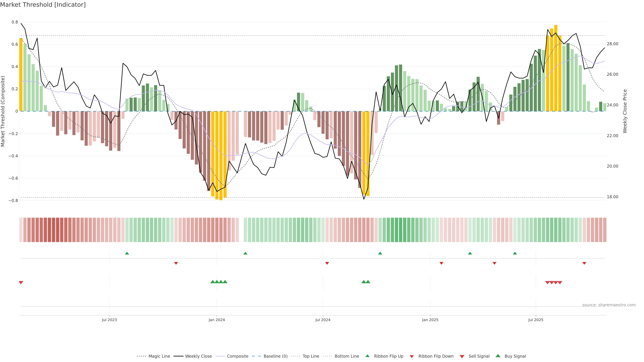Viewport: 644px width, 362px height.
Task: Click the Weekly Close Price axis title
Action: (625, 111)
